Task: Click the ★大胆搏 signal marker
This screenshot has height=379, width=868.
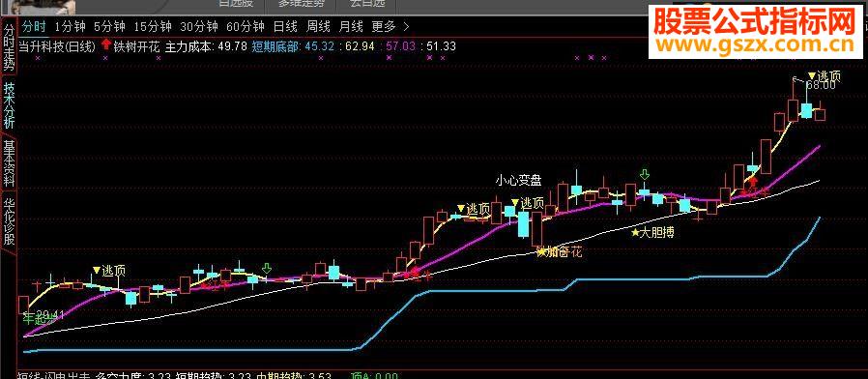Action: pos(652,233)
